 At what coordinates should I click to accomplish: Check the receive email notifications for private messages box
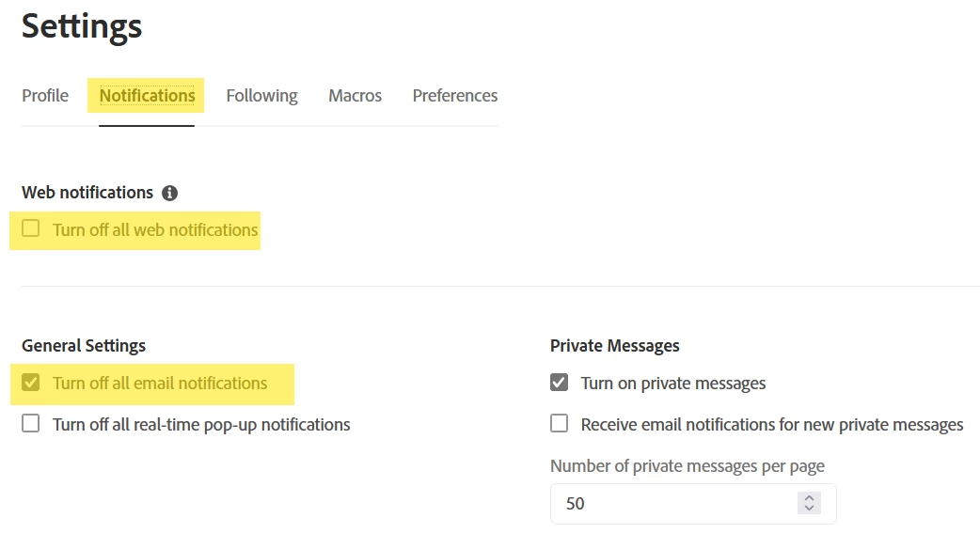point(560,423)
